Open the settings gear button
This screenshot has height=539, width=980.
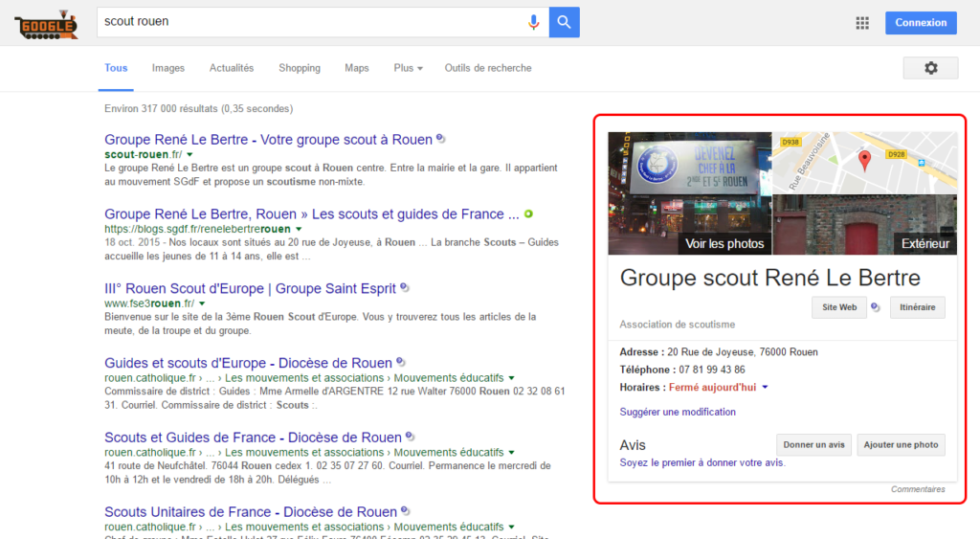[x=930, y=68]
